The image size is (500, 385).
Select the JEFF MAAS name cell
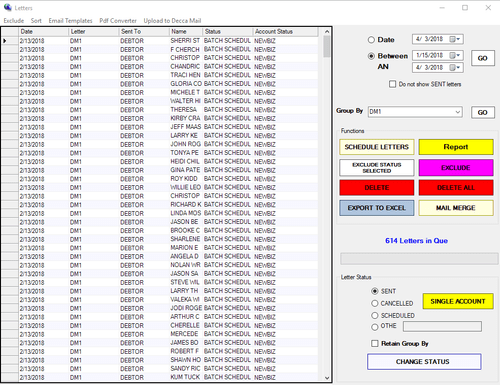pos(186,127)
